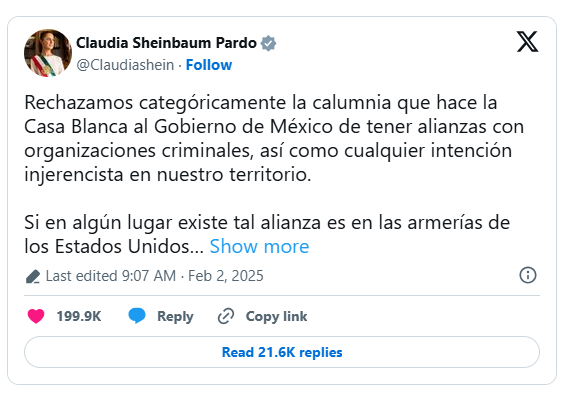
Task: Expand the tweet with Show more
Action: [259, 247]
